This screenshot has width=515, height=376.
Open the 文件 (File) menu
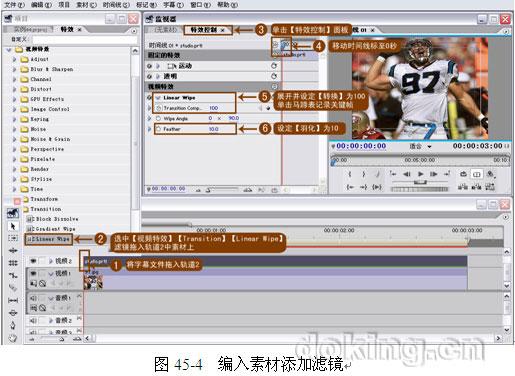pyautogui.click(x=14, y=5)
